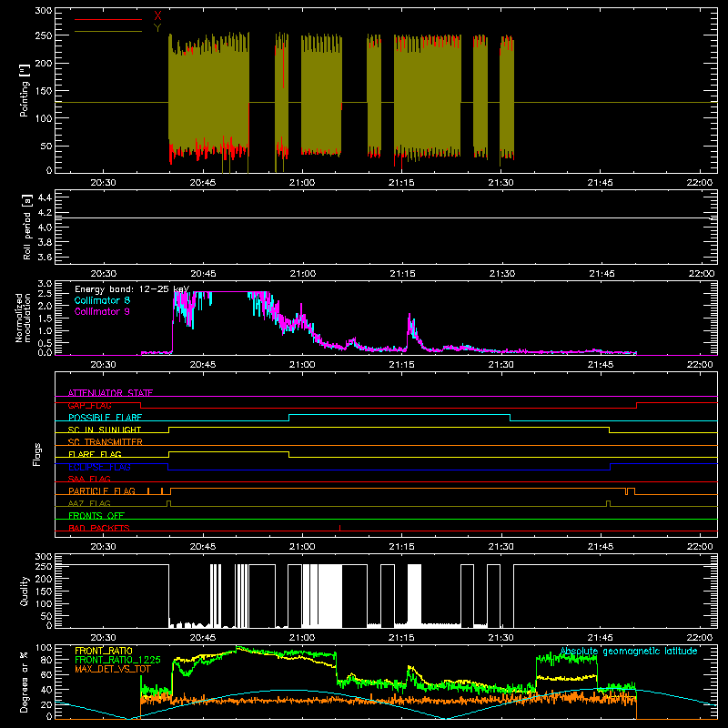Click the red legend line for X
Viewport: 728px width, 728px height.
pyautogui.click(x=108, y=19)
